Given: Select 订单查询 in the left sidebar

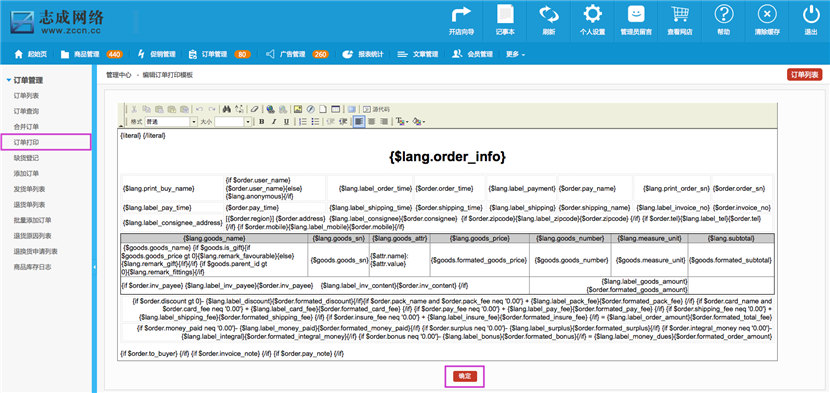Looking at the screenshot, I should [26, 111].
